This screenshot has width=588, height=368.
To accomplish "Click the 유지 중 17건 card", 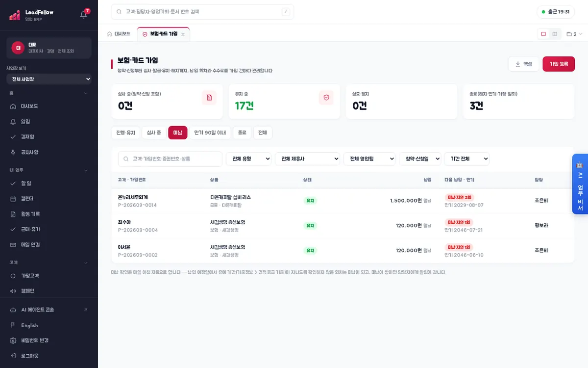I will coord(284,102).
